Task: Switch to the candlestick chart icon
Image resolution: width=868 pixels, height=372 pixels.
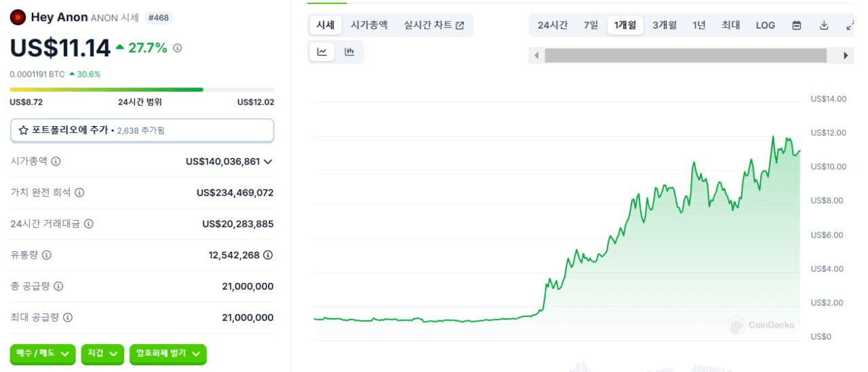Action: click(x=349, y=52)
